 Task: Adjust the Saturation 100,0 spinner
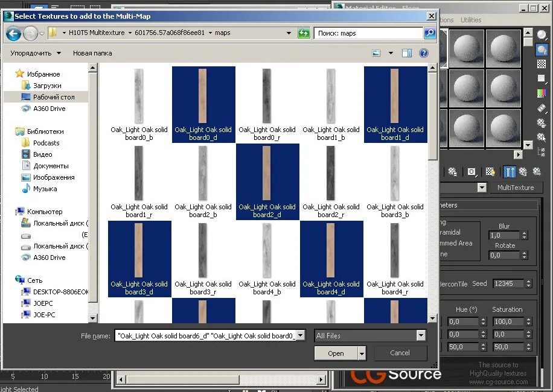(x=528, y=321)
